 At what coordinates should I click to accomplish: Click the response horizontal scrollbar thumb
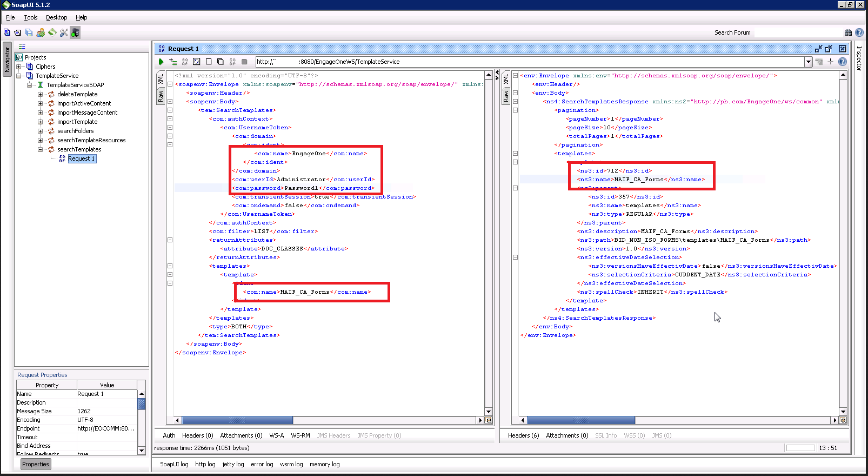click(x=581, y=420)
